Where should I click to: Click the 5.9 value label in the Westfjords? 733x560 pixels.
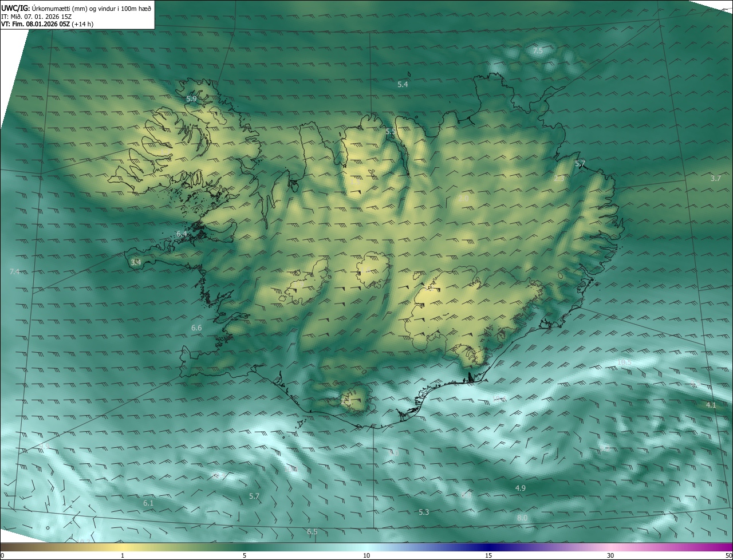[x=191, y=99]
